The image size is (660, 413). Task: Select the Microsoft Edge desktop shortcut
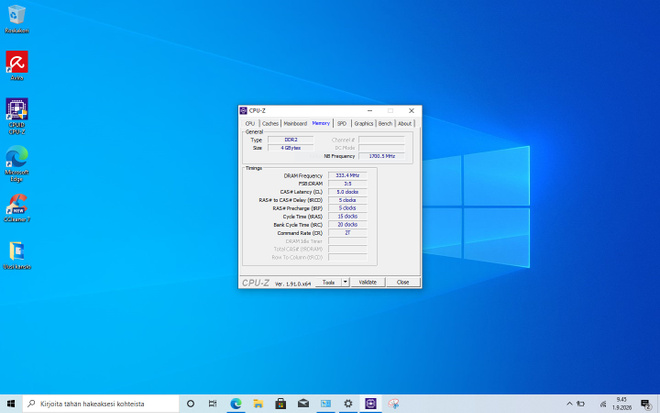(16, 164)
